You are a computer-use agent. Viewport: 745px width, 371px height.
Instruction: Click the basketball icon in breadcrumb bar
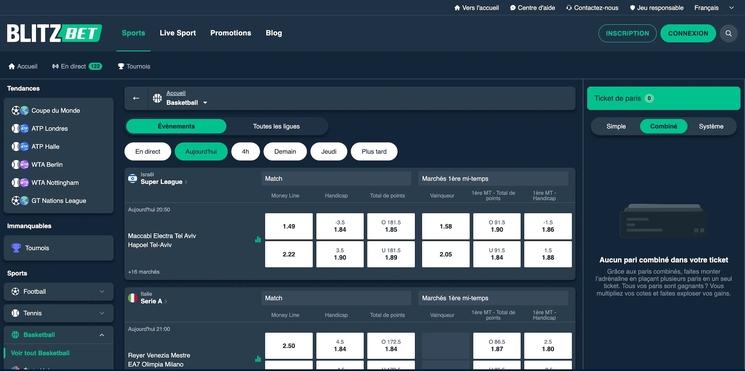coord(157,98)
